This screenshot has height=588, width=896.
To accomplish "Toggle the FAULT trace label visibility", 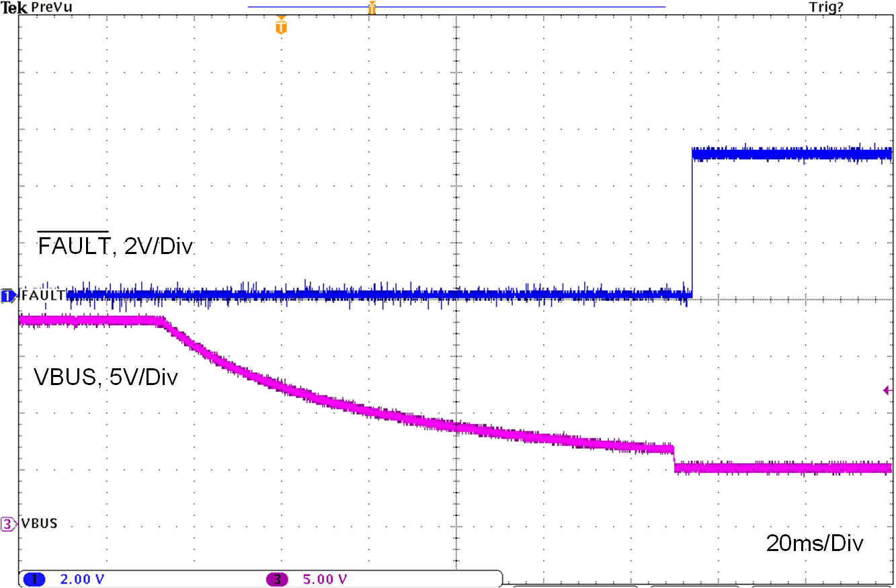I will tap(43, 294).
